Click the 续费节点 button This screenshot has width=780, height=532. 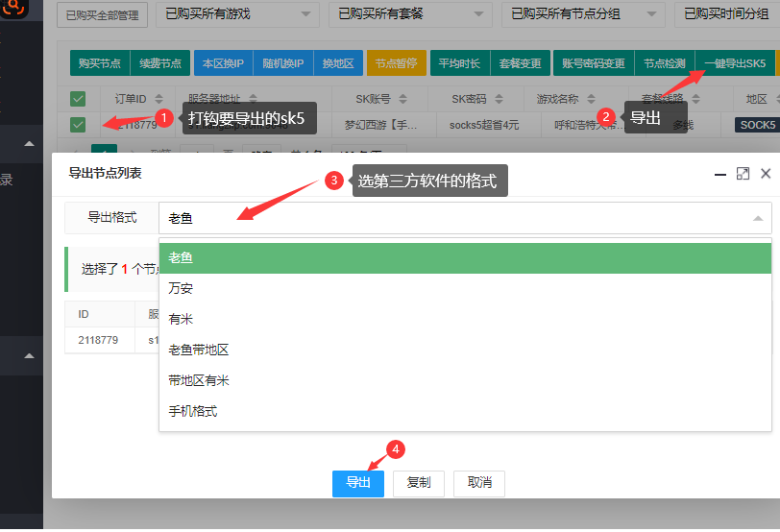(160, 63)
